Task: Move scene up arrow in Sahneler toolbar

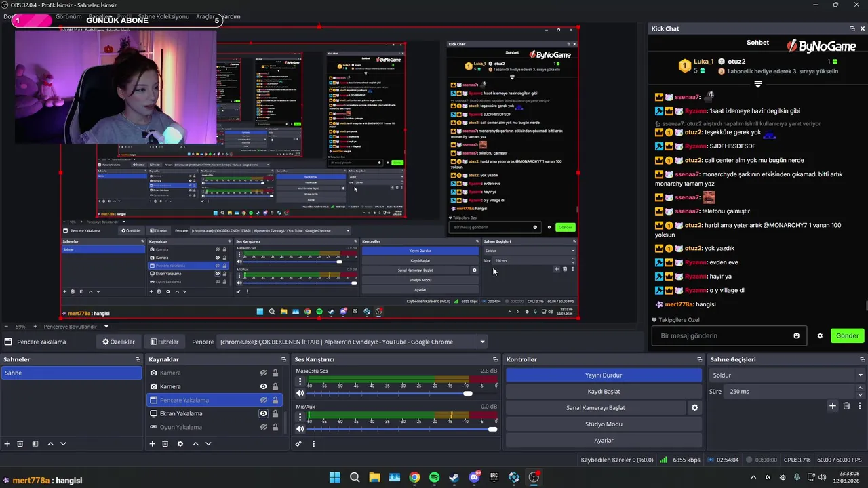Action: [50, 444]
